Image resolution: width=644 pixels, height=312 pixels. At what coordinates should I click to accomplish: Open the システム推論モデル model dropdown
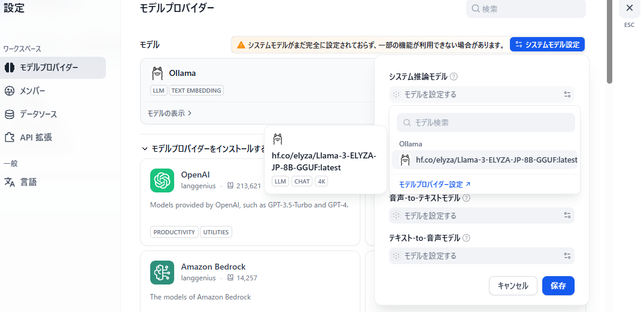pos(482,94)
